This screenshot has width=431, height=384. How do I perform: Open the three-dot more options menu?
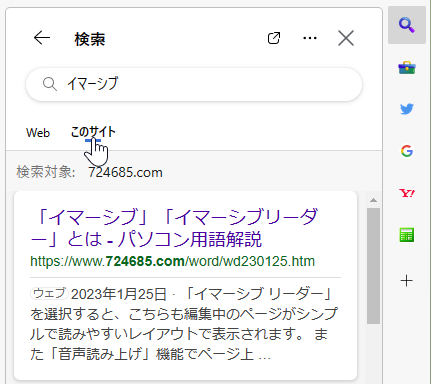pyautogui.click(x=310, y=38)
